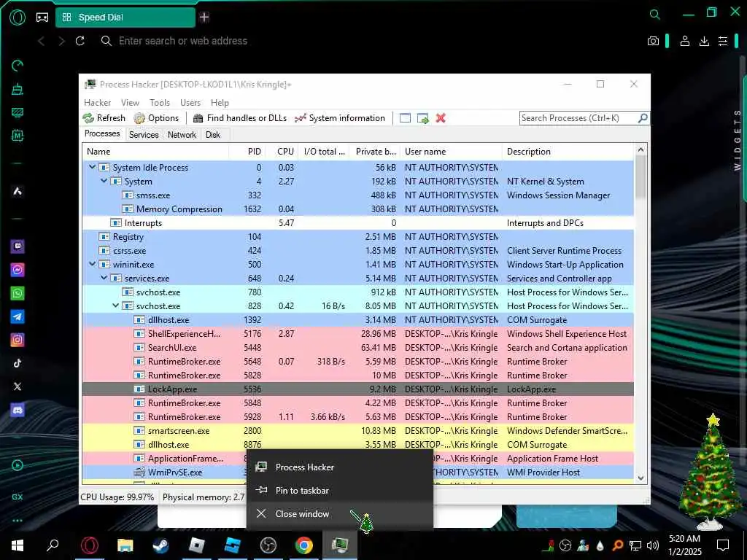Viewport: 747px width, 560px height.
Task: Collapse the services.exe tree node
Action: (x=104, y=278)
